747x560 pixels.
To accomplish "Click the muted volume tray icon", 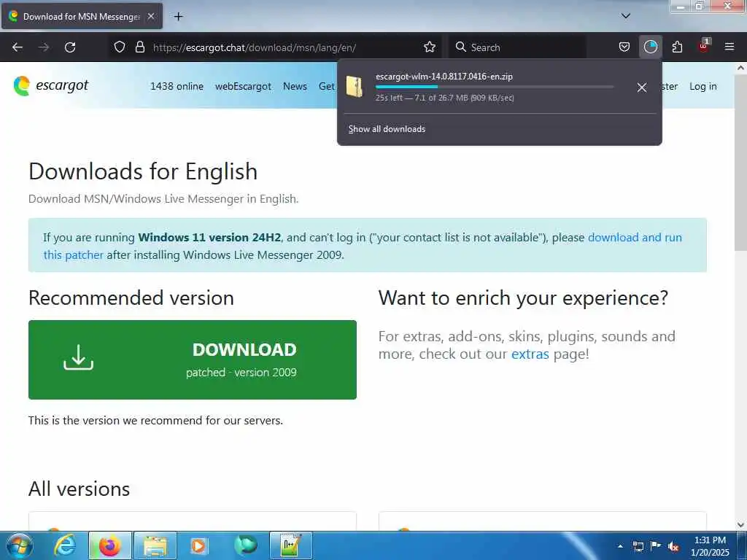I will (673, 546).
